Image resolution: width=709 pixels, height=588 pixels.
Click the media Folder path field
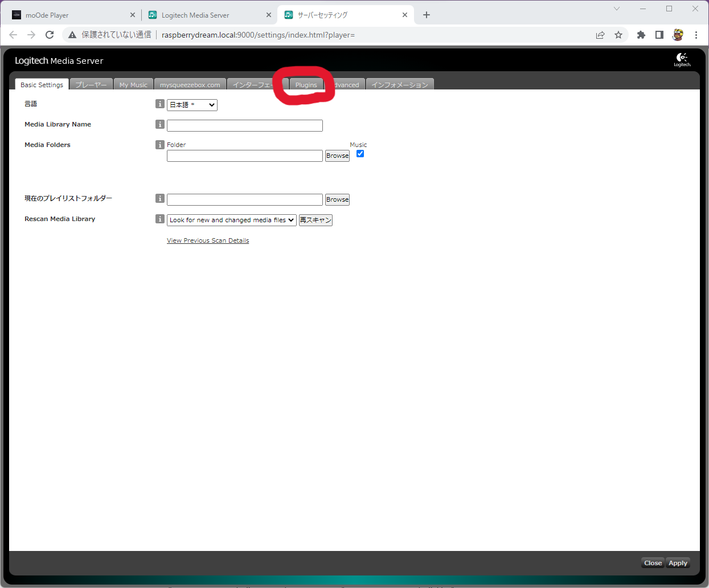[x=245, y=156]
